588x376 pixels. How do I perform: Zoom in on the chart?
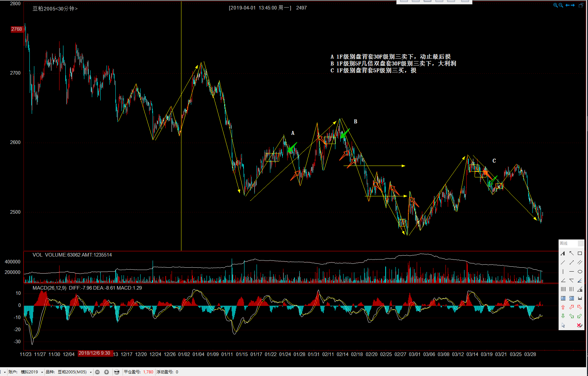(x=555, y=5)
